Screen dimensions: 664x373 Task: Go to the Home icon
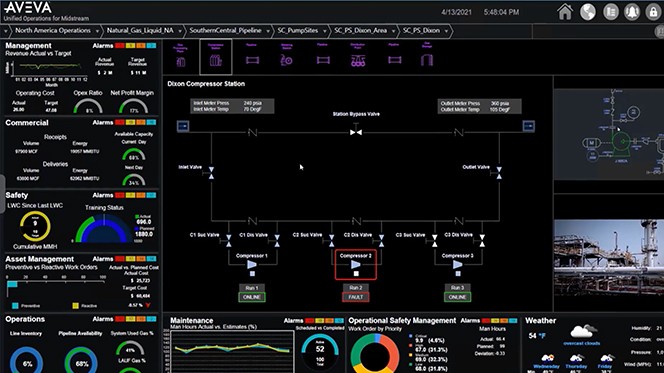click(565, 12)
